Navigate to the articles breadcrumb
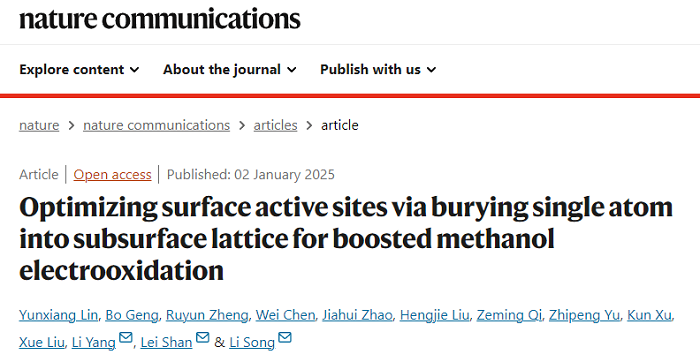The image size is (700, 362). [x=275, y=125]
